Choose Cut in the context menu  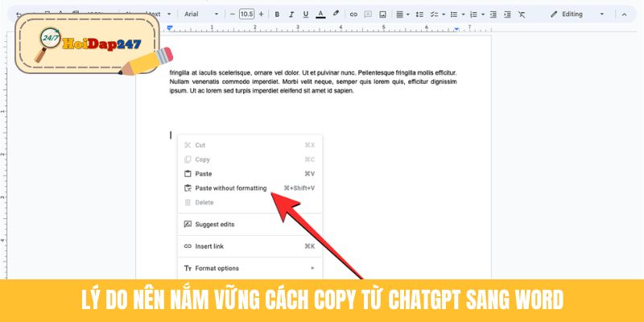[x=250, y=145]
